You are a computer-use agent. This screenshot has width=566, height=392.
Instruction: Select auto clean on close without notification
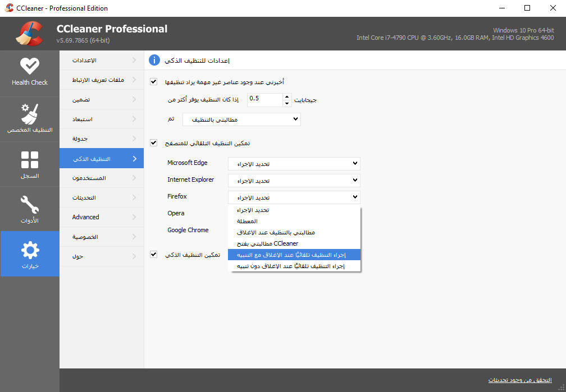(294, 266)
